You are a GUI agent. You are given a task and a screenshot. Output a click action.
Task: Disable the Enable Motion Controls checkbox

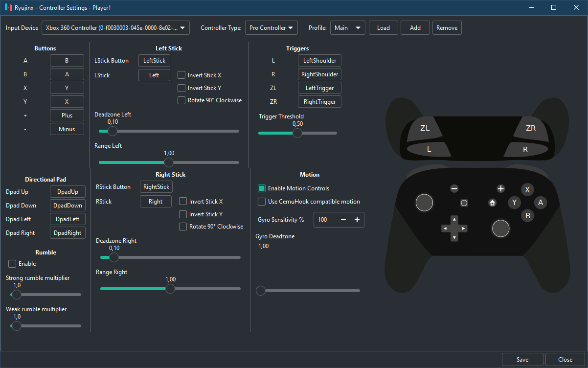point(262,188)
